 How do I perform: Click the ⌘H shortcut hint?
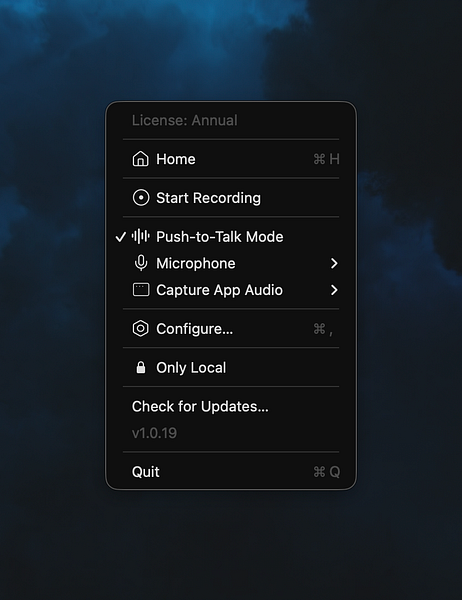coord(327,159)
